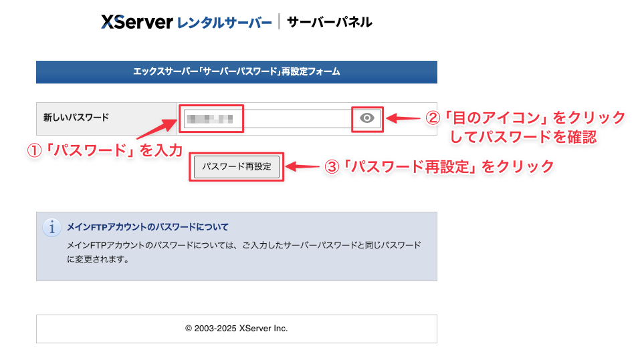Focus the 新しいパスワード input field
This screenshot has width=642, height=364.
(294, 119)
